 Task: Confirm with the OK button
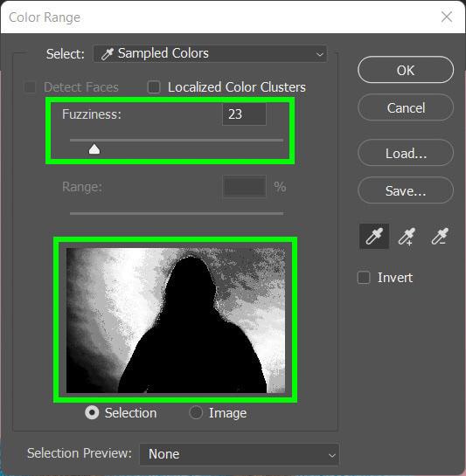pyautogui.click(x=406, y=70)
